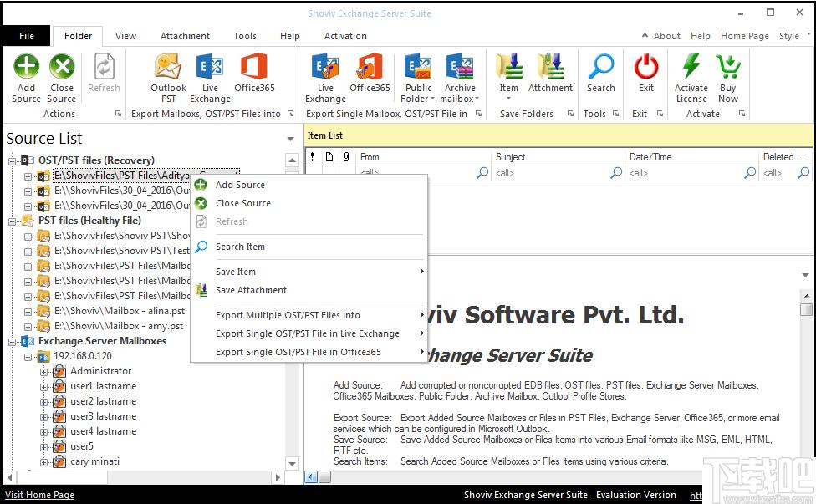Click Office365 icon in Export Single Mailbox group
The width and height of the screenshot is (816, 504).
click(370, 67)
